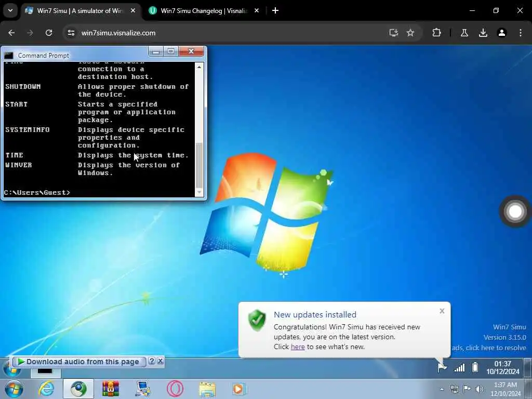This screenshot has height=399, width=532.
Task: Open Internet Explorer from host taskbar
Action: (x=46, y=389)
